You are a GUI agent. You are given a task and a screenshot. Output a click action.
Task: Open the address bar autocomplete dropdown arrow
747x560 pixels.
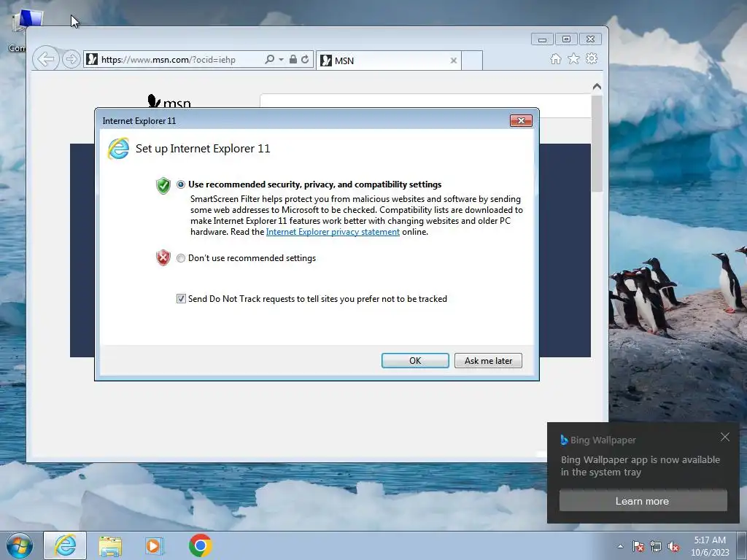[281, 60]
